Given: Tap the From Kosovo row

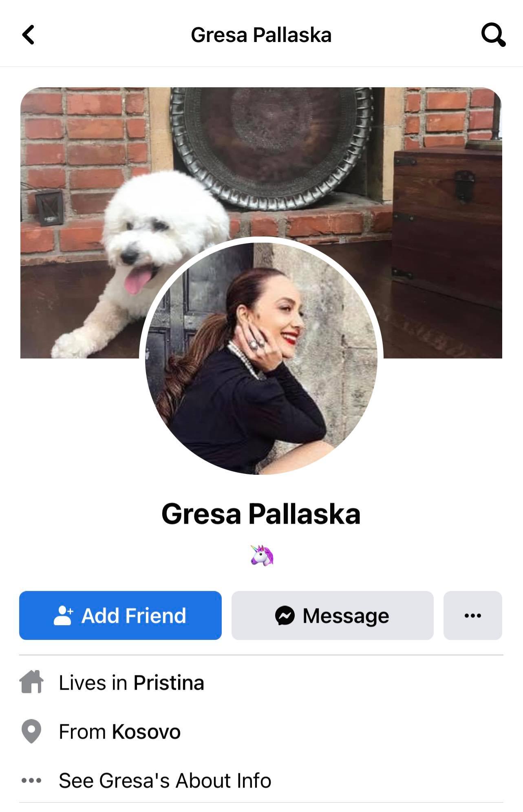Looking at the screenshot, I should pyautogui.click(x=261, y=732).
